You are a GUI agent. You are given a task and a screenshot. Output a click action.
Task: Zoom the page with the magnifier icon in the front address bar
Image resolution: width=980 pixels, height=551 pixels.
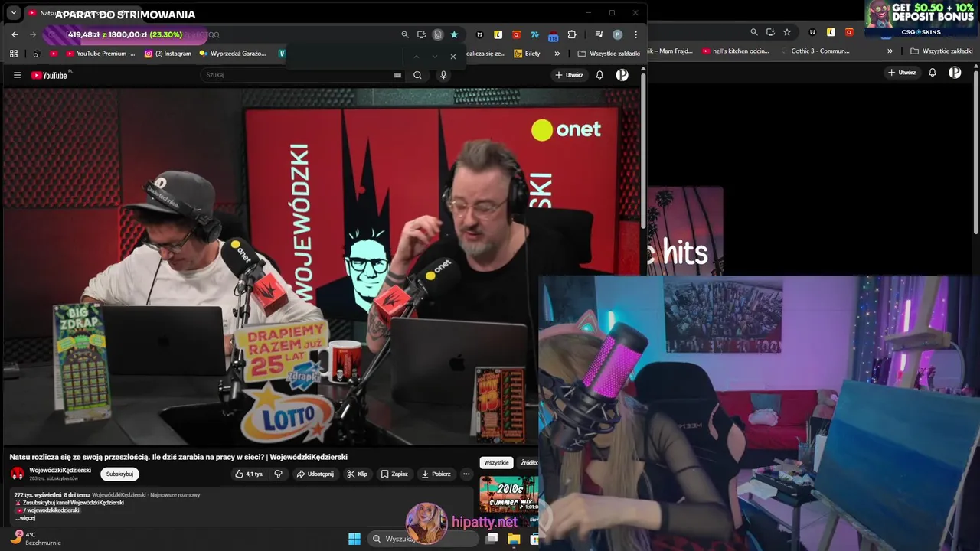(x=405, y=34)
